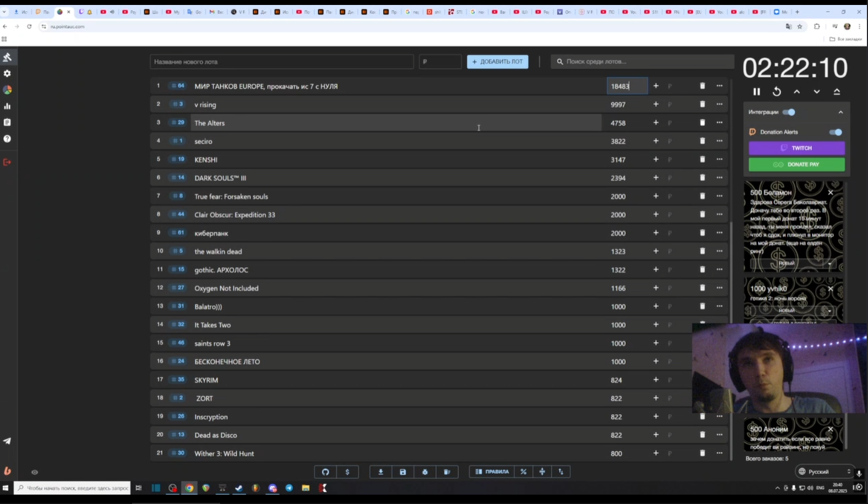Open more options for KENSHI lot
Image resolution: width=868 pixels, height=504 pixels.
pos(719,159)
